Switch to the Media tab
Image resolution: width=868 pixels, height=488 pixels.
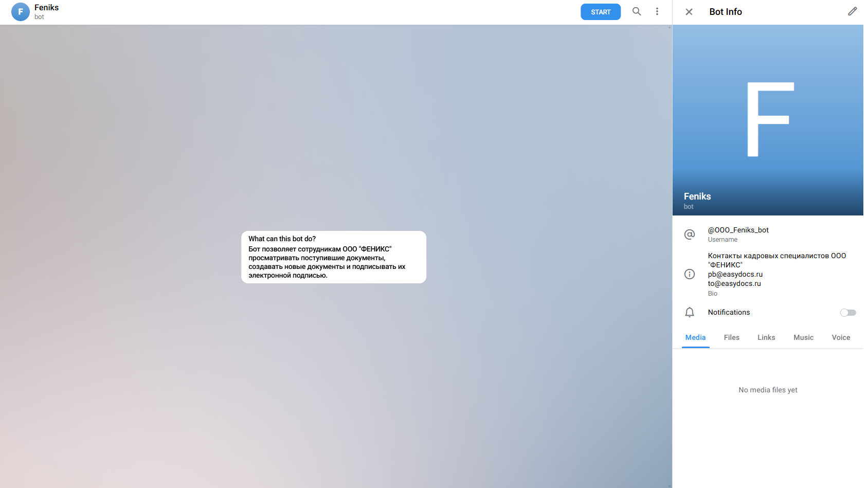point(695,337)
